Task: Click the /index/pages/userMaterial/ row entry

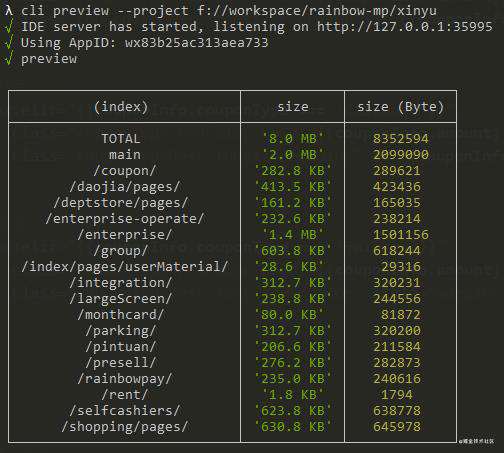Action: (x=125, y=267)
